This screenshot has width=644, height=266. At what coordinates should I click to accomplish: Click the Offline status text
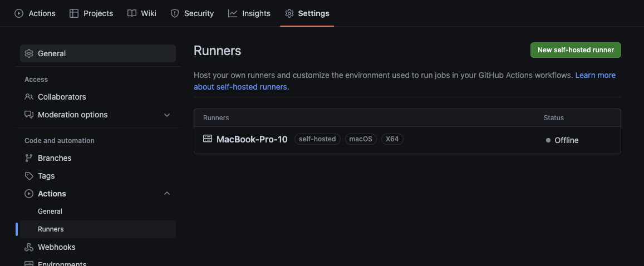tap(567, 140)
